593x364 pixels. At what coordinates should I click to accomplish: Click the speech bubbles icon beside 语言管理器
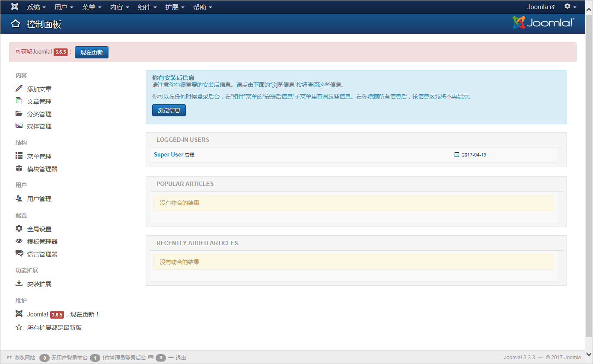(x=19, y=253)
